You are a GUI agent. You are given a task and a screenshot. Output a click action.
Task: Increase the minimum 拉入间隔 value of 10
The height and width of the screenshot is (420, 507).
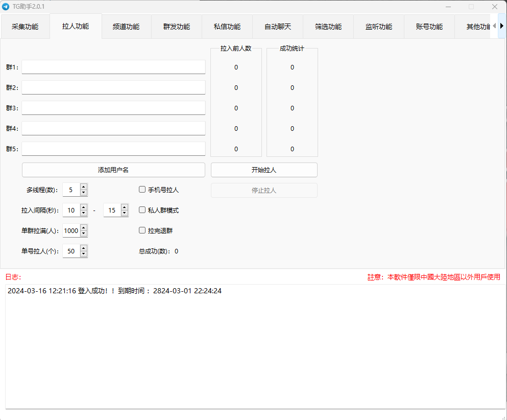pyautogui.click(x=84, y=207)
